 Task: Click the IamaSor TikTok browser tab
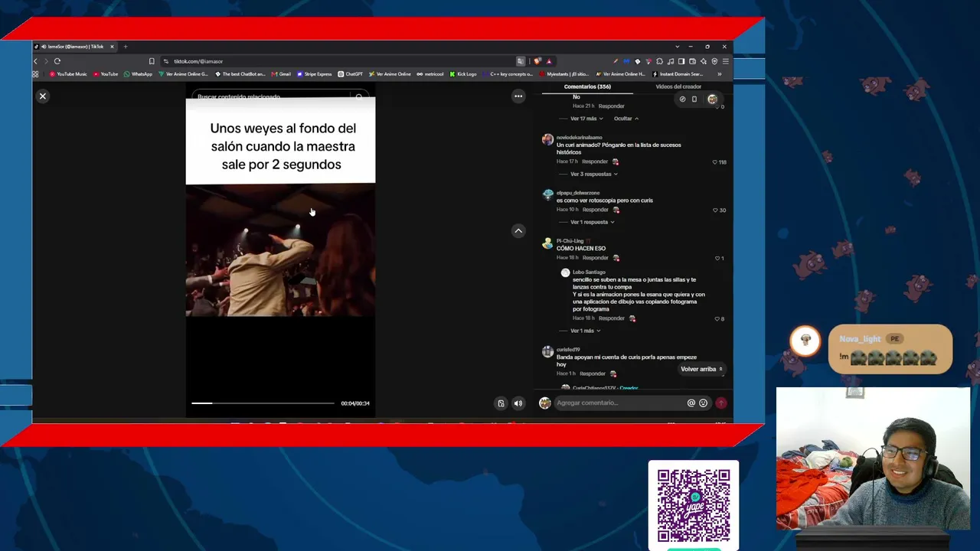[x=74, y=47]
